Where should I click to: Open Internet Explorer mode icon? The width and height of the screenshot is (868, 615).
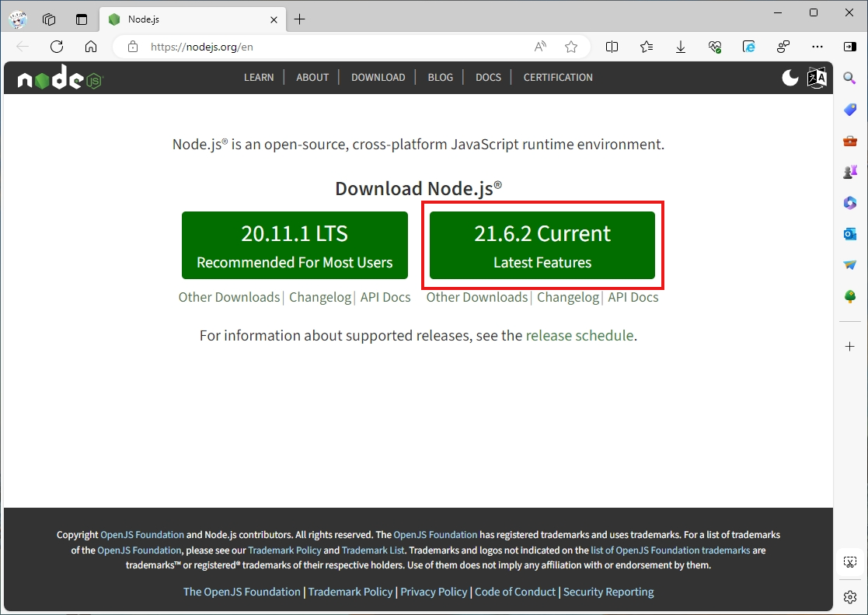tap(749, 47)
